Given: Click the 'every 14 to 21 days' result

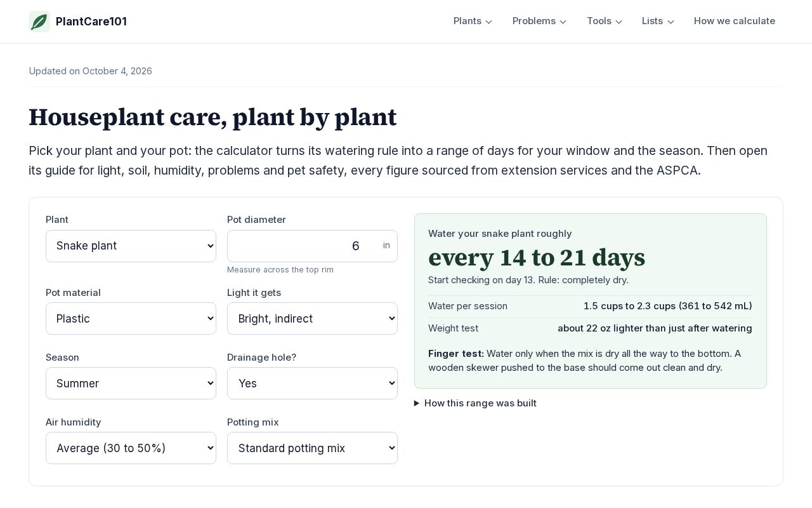Looking at the screenshot, I should [537, 257].
